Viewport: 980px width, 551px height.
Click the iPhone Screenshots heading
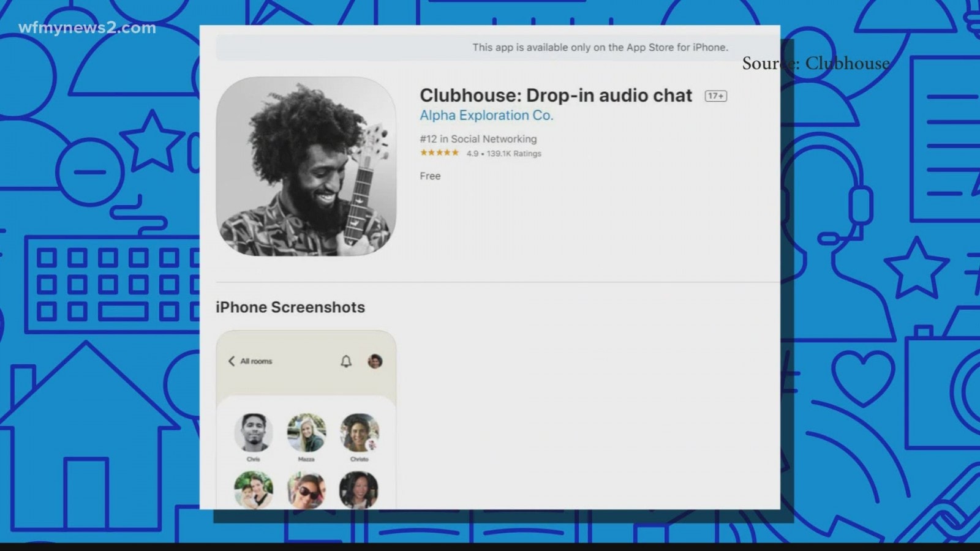point(290,307)
